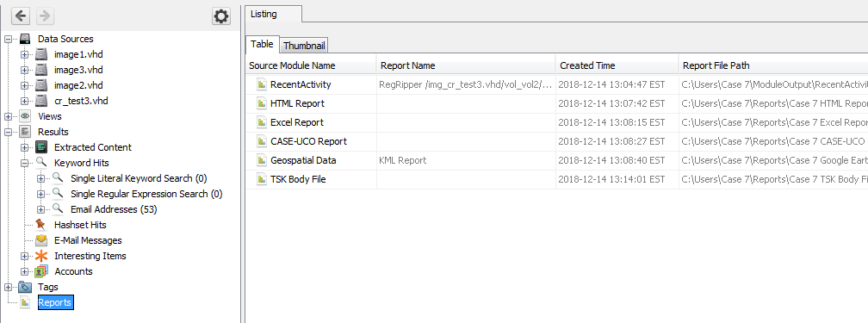
Task: Switch to the Thumbnail view tab
Action: [x=304, y=45]
